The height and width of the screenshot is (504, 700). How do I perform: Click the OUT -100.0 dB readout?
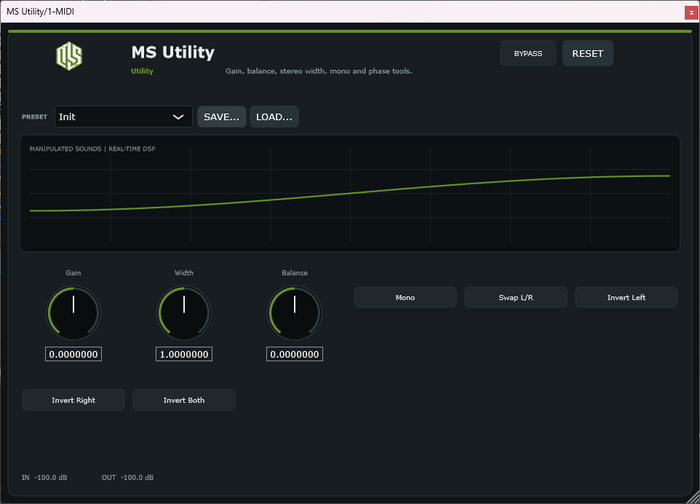click(128, 477)
